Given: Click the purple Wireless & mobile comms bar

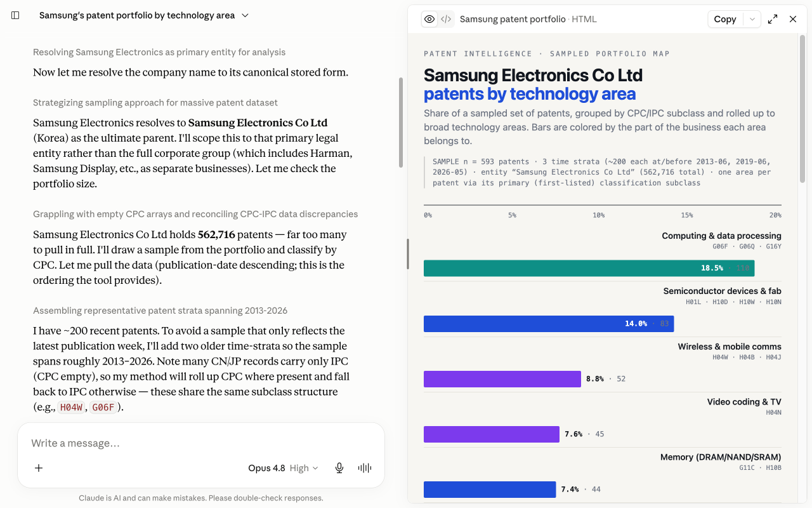Looking at the screenshot, I should [x=502, y=378].
